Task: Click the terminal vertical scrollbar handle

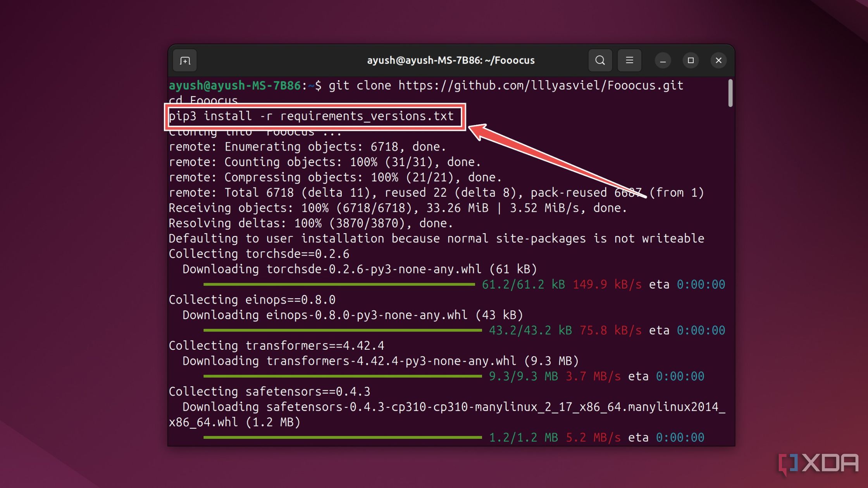Action: pos(730,93)
